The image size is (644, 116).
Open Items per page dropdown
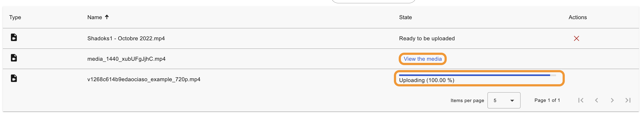tap(504, 100)
